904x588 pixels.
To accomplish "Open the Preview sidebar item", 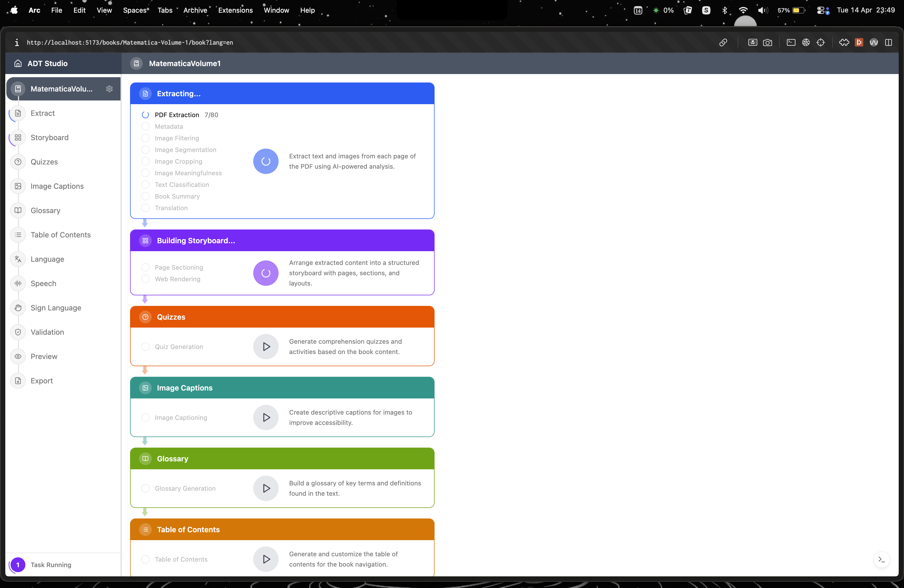I will [63, 356].
